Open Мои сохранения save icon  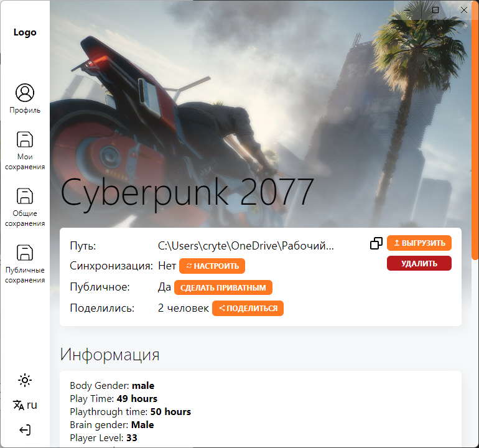pyautogui.click(x=25, y=139)
